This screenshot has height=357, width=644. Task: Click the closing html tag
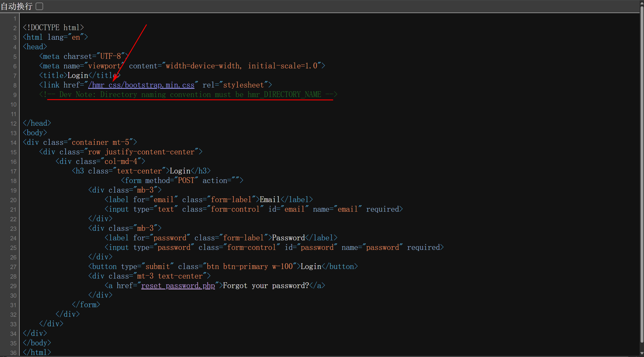point(37,352)
